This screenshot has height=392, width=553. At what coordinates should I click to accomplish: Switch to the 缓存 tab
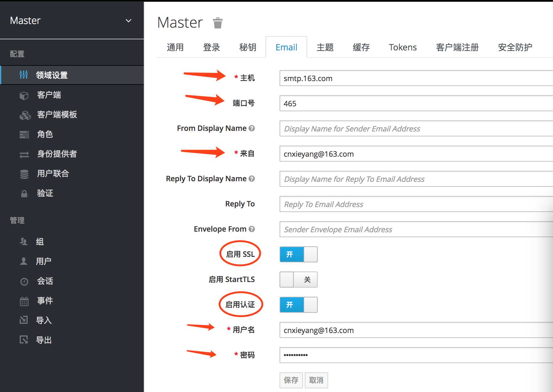[361, 47]
